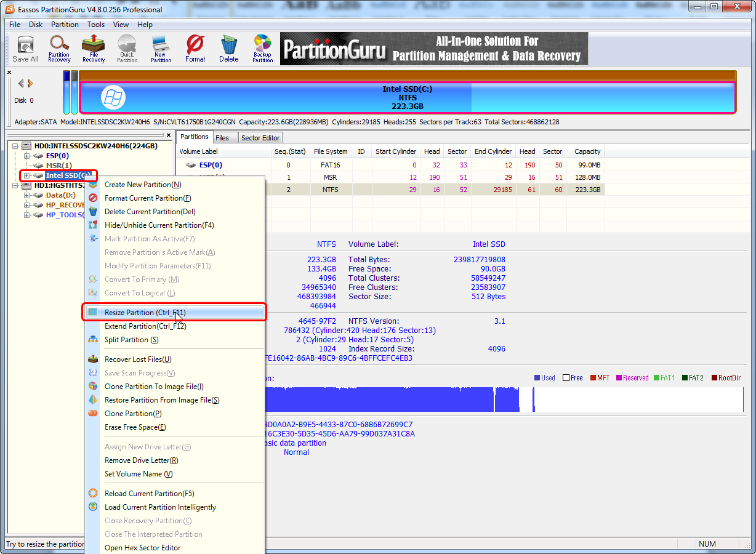Click the Load Current Partition Intelligently icon

(x=93, y=507)
